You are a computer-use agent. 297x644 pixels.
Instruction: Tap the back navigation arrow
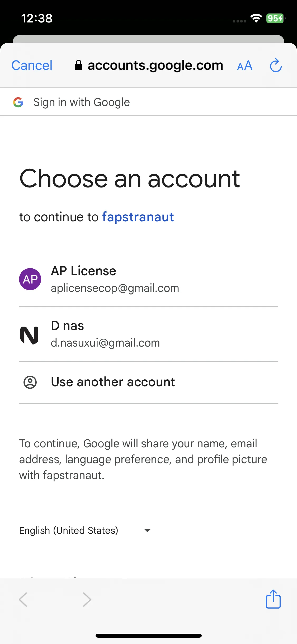point(23,600)
